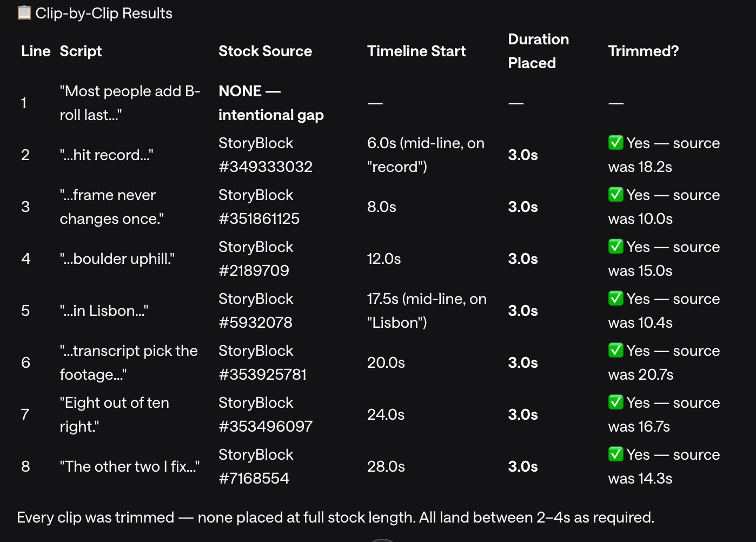The image size is (756, 542).
Task: Click the green checkmark for Eight out of ten row
Action: [x=615, y=402]
